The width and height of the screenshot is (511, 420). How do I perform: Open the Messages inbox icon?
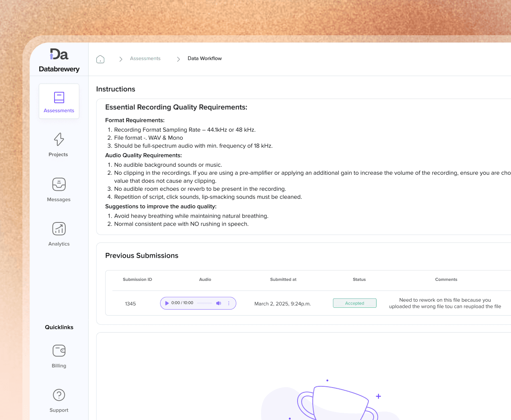(x=59, y=184)
